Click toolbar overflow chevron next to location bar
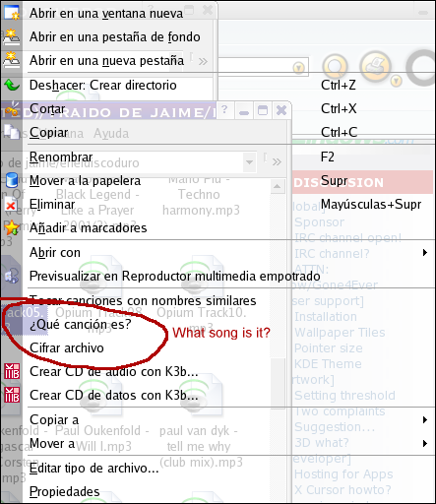The width and height of the screenshot is (436, 504). tap(277, 161)
